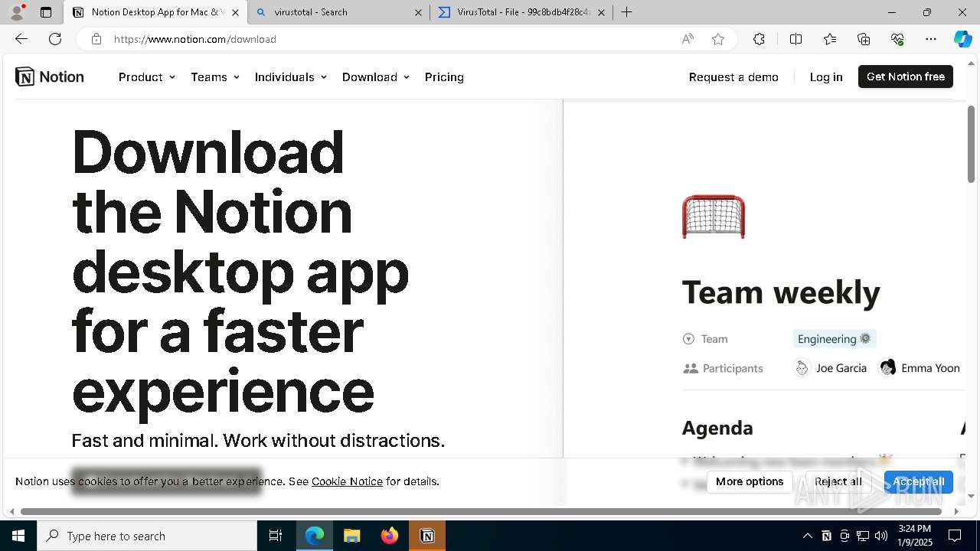The image size is (980, 551).
Task: Click the Get Notion free button
Action: coord(906,77)
